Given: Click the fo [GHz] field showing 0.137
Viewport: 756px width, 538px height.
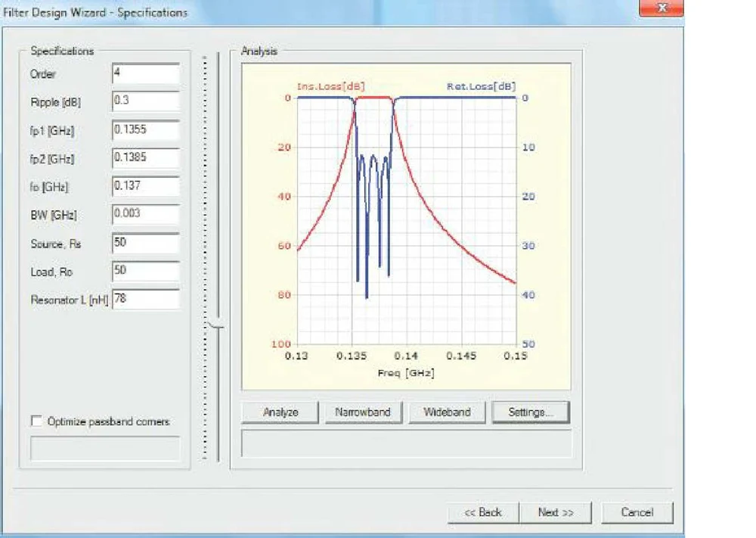Looking at the screenshot, I should point(146,186).
